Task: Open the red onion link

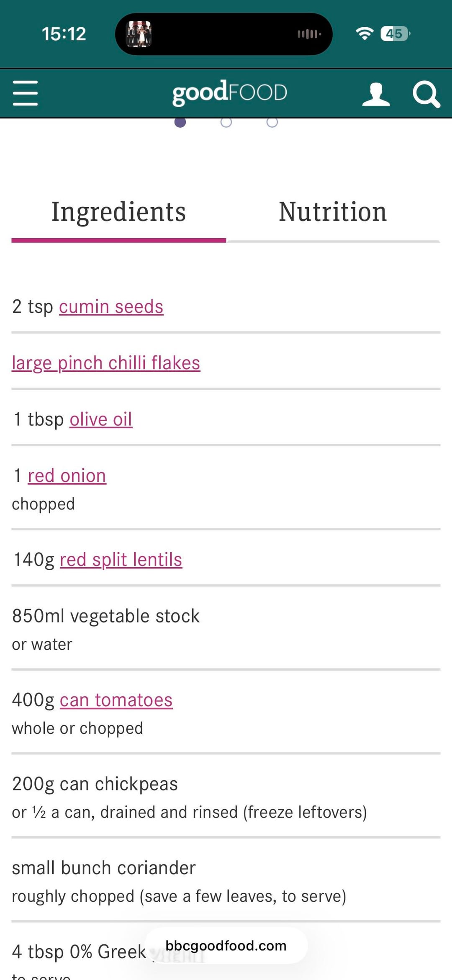Action: coord(67,476)
